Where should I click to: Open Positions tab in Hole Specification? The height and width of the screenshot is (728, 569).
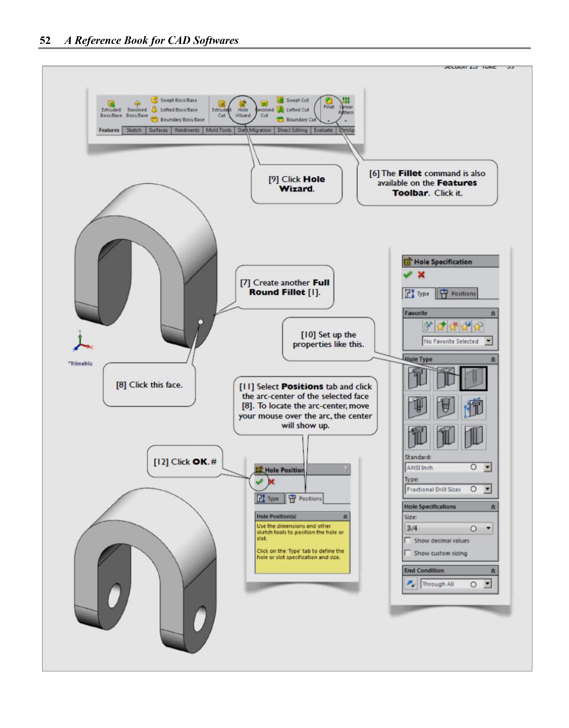pyautogui.click(x=458, y=294)
